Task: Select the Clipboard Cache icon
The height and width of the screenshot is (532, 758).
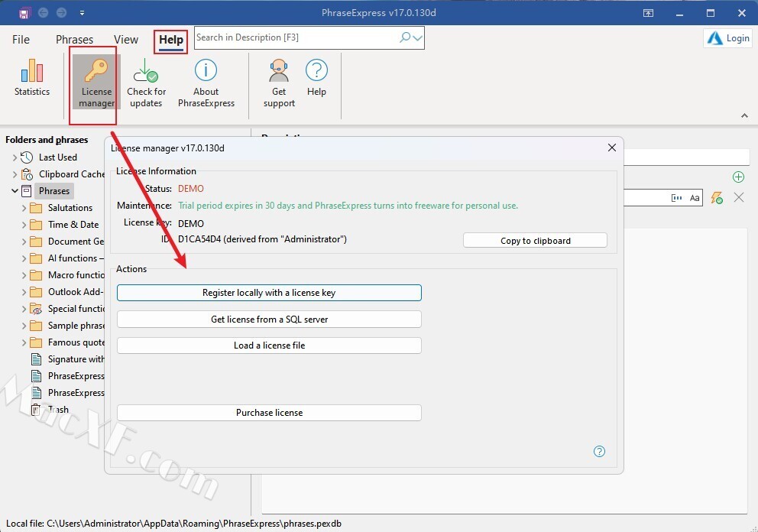Action: (x=27, y=174)
